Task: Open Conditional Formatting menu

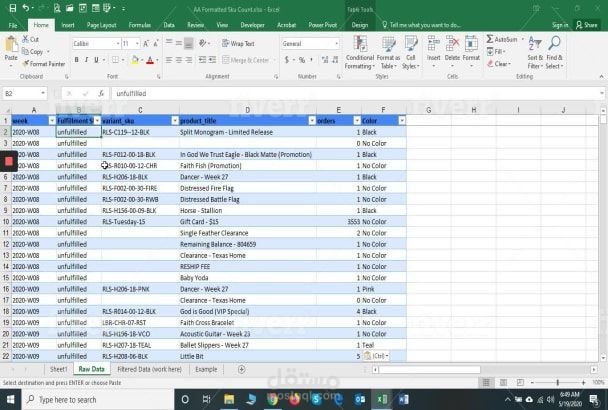Action: 360,52
